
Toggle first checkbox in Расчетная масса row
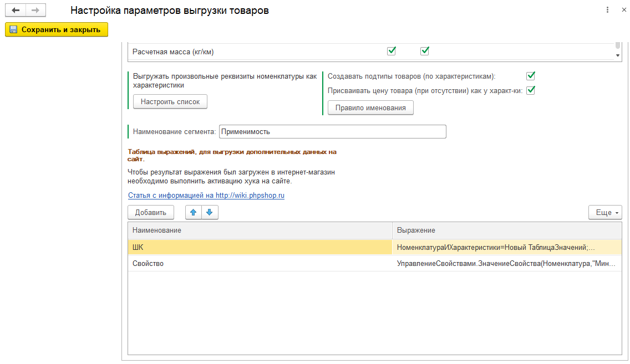point(392,51)
